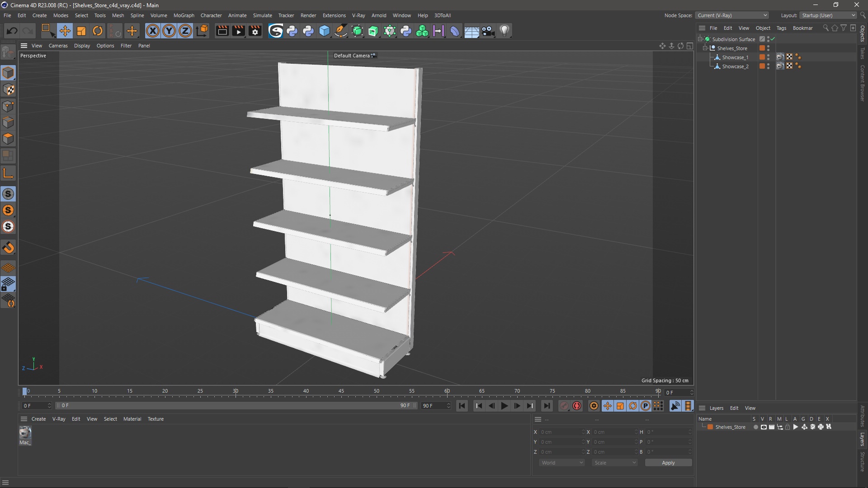Switch to Points mode
The height and width of the screenshot is (488, 868).
(8, 106)
